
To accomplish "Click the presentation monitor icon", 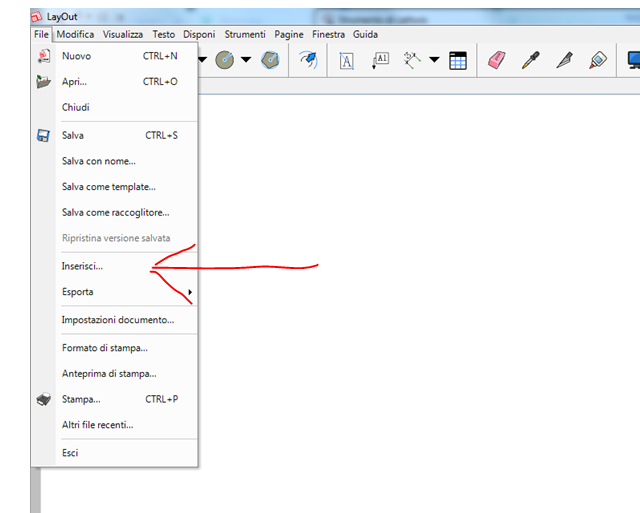I will (633, 61).
